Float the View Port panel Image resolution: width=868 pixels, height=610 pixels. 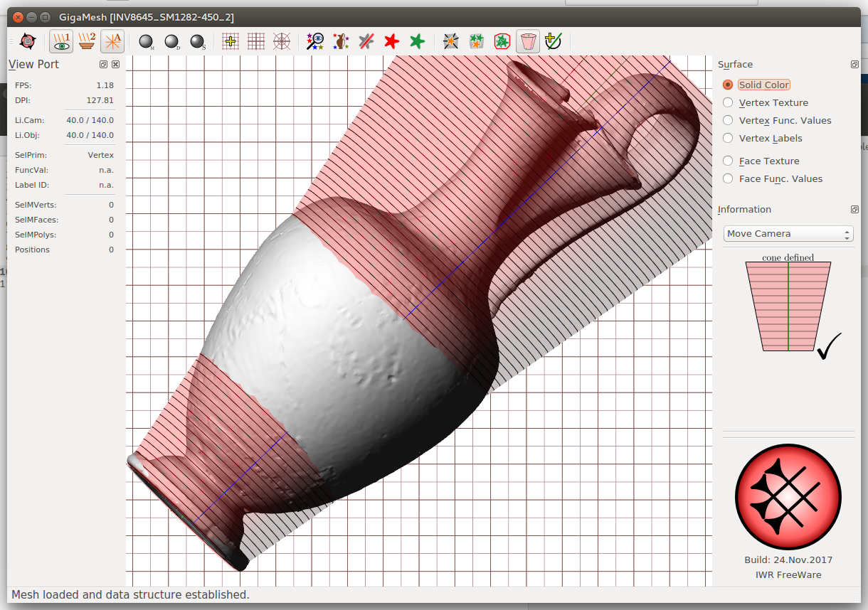coord(104,64)
